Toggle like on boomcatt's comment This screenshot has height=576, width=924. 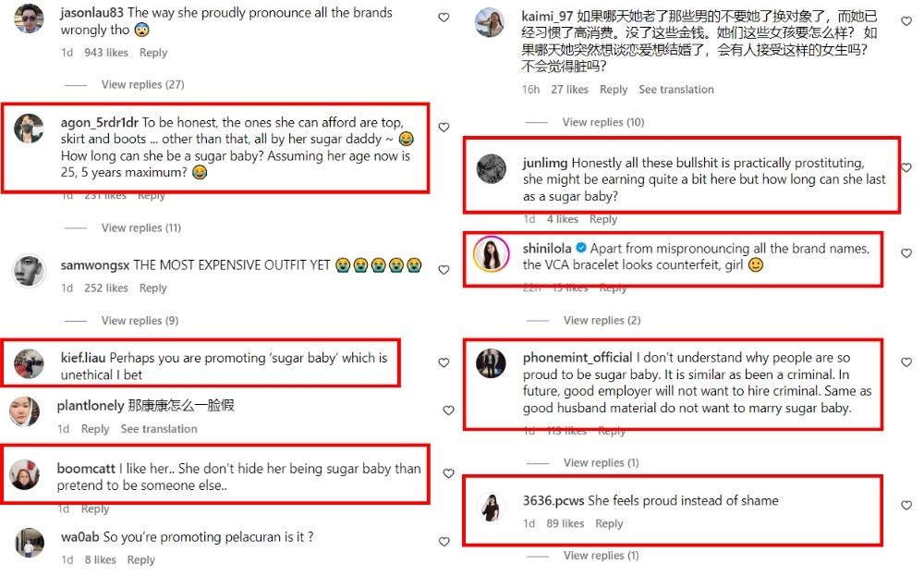coord(448,473)
